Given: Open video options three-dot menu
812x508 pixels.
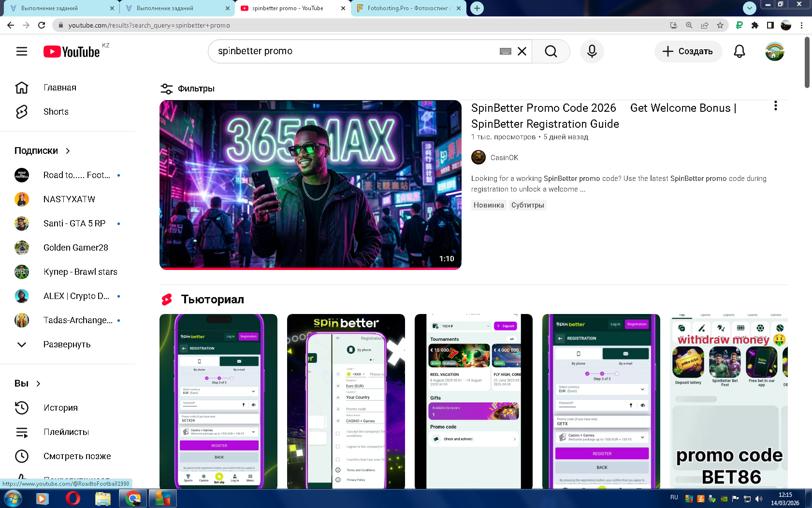Looking at the screenshot, I should coord(775,106).
